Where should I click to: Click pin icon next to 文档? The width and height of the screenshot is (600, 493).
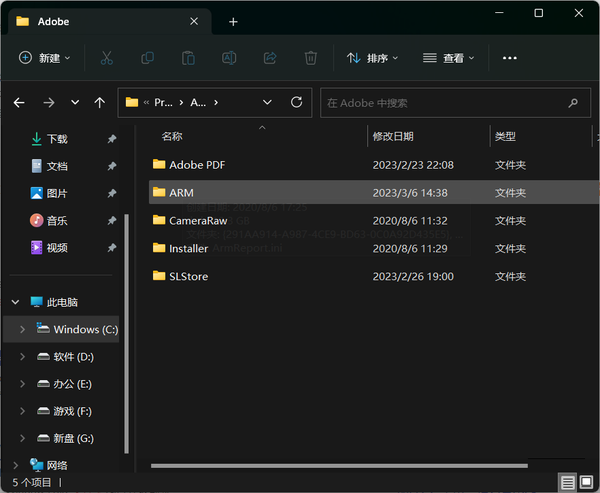pyautogui.click(x=112, y=166)
